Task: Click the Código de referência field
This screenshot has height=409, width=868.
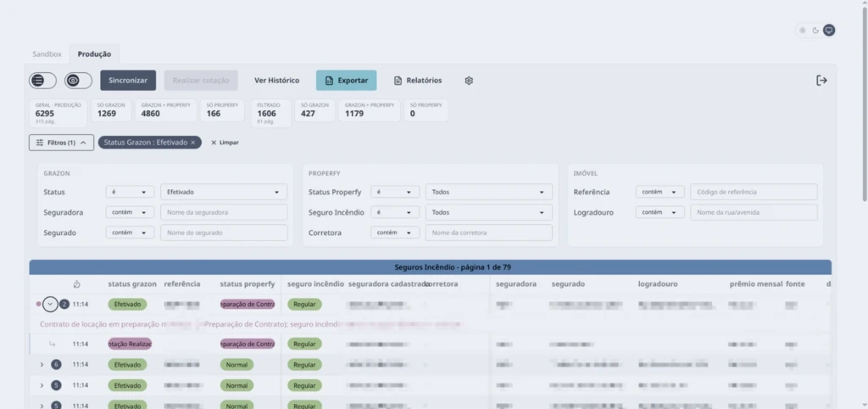Action: (x=754, y=192)
